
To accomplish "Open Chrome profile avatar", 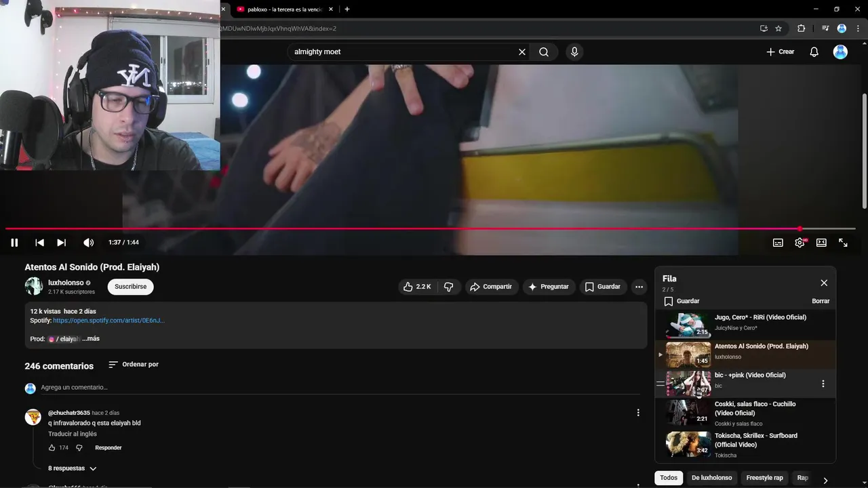I will coord(842,28).
